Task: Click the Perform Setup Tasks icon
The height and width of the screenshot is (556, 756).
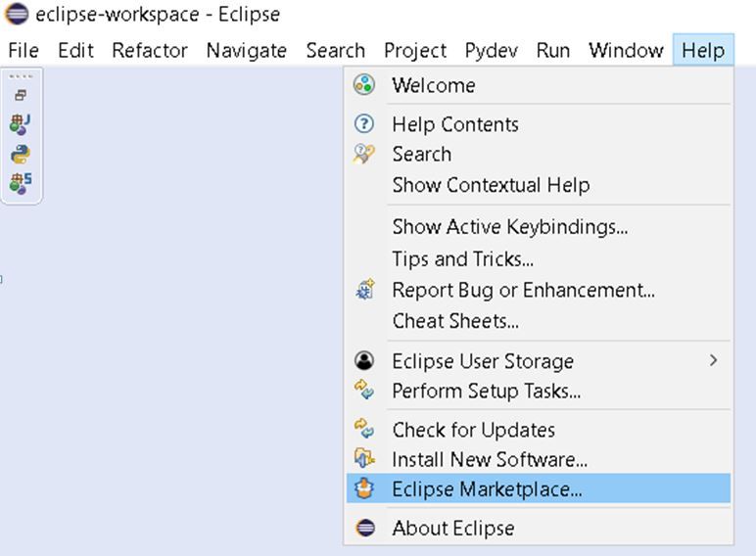Action: [x=364, y=390]
